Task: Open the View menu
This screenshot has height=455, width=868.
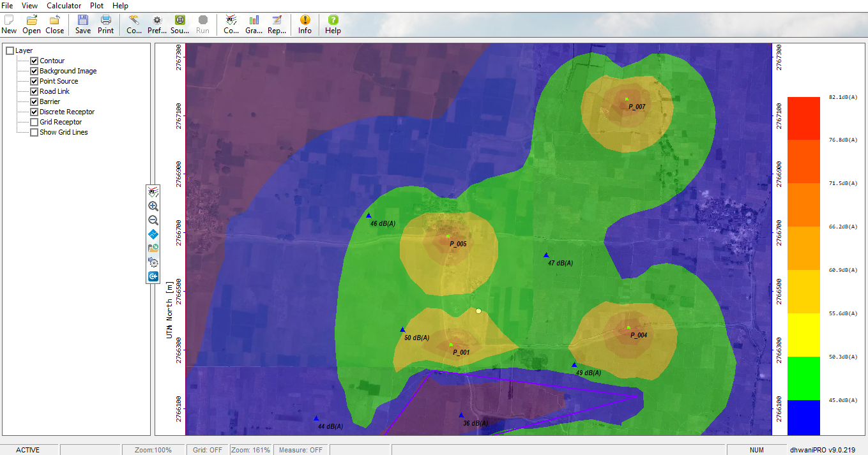Action: click(x=29, y=5)
